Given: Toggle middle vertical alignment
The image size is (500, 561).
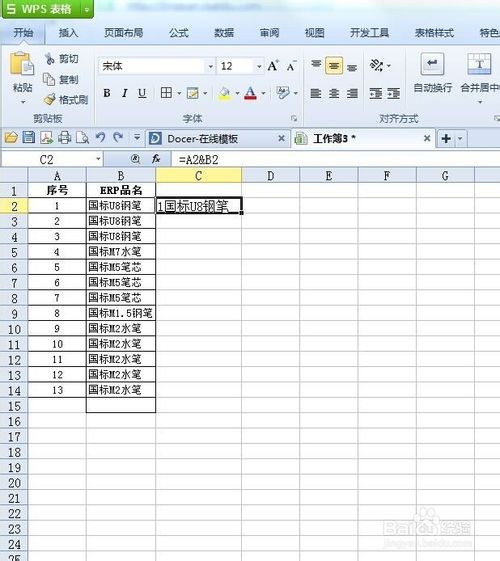Looking at the screenshot, I should click(334, 65).
